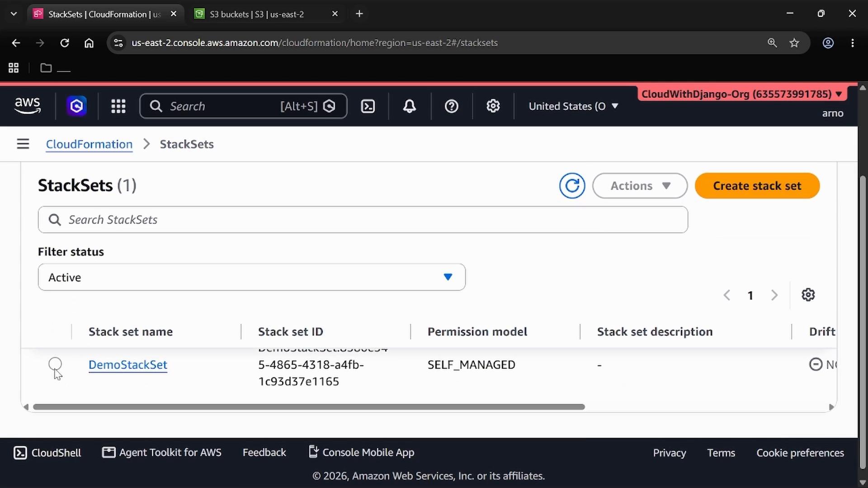Bookmark this page with the star icon
The height and width of the screenshot is (488, 868).
[x=794, y=43]
